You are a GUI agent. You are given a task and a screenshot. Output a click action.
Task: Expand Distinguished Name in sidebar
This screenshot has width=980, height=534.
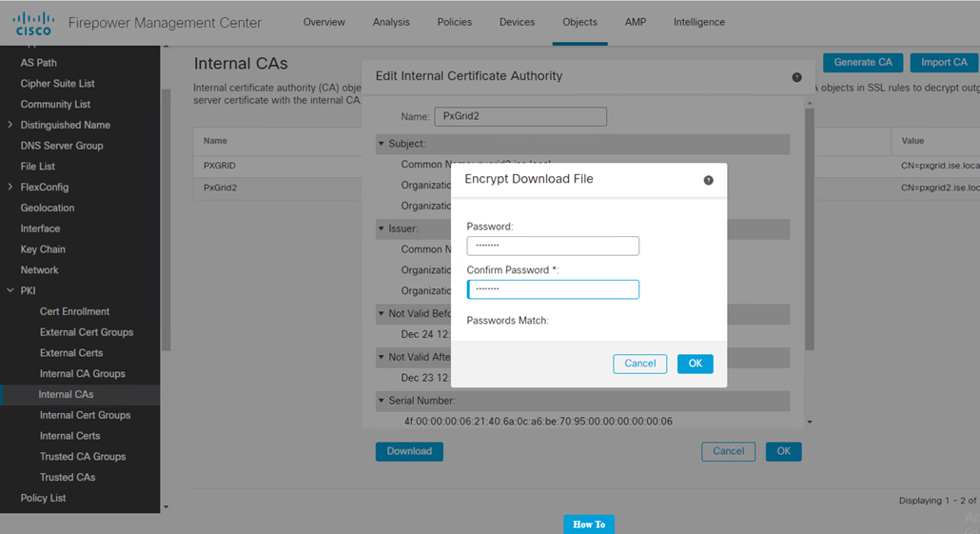(x=10, y=125)
